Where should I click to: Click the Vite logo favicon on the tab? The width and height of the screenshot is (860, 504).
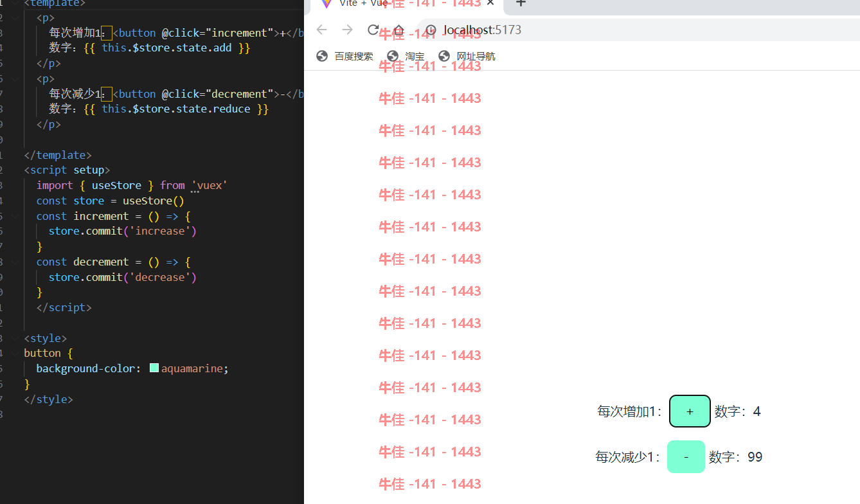[x=327, y=3]
